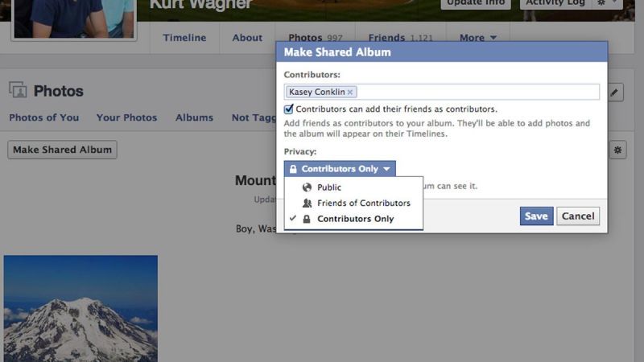
Task: Click the Photos section icon
Action: (x=18, y=90)
